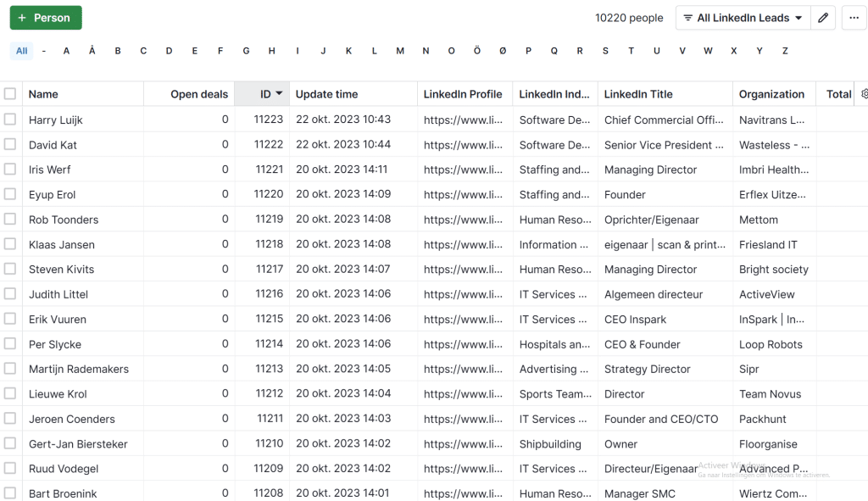This screenshot has width=868, height=501.
Task: Click ID cell 11215
Action: tap(269, 319)
